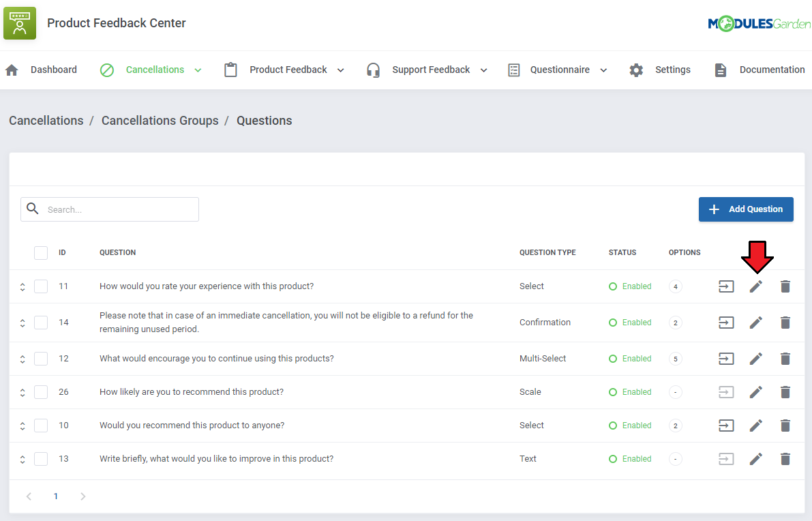This screenshot has width=812, height=521.
Task: Edit question 26 with pencil icon
Action: [x=755, y=392]
